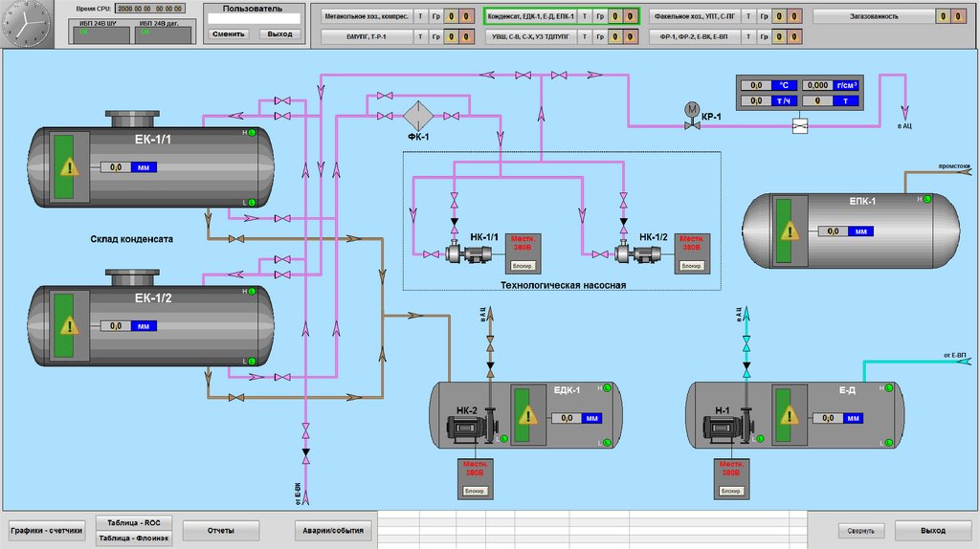The width and height of the screenshot is (980, 549).
Task: Click the НК-1/2 pump icon
Action: click(635, 254)
